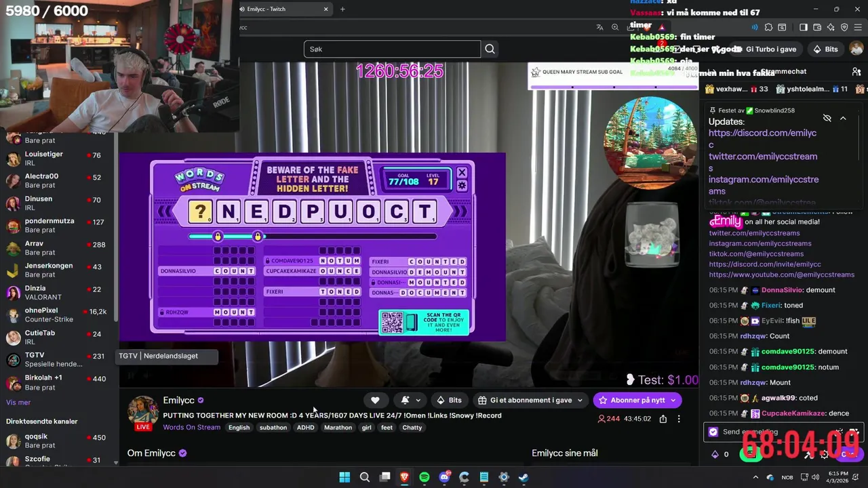Click the Twitch search magnifier button

point(490,49)
